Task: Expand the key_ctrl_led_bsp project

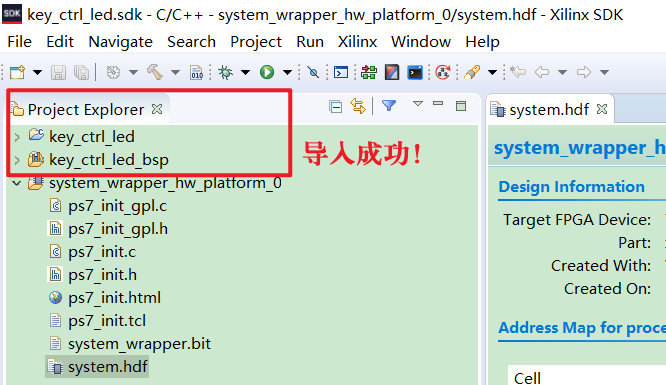Action: pyautogui.click(x=17, y=160)
